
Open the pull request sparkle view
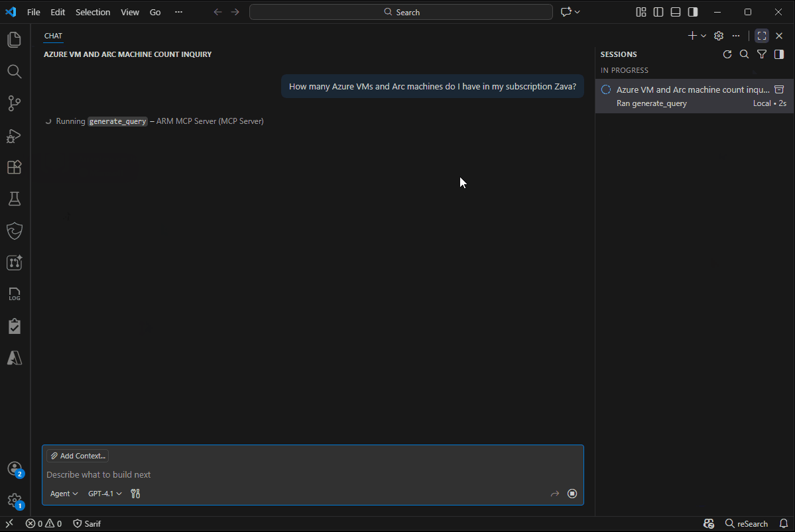[x=14, y=262]
